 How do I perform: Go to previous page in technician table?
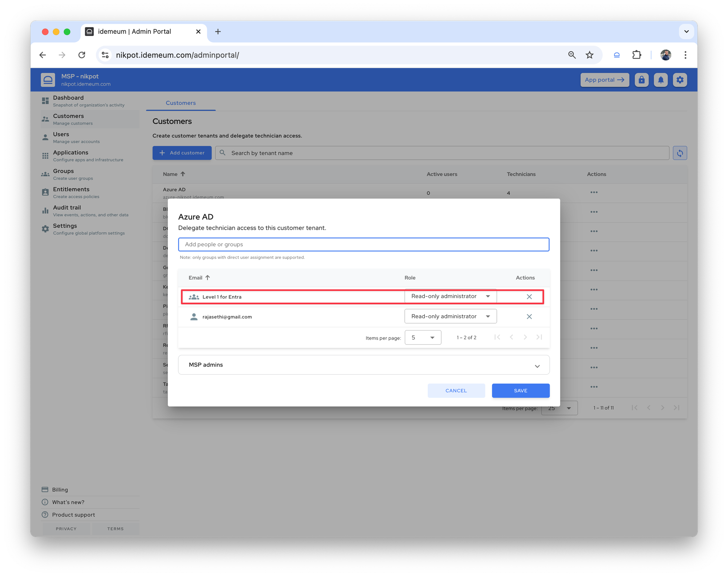point(511,337)
